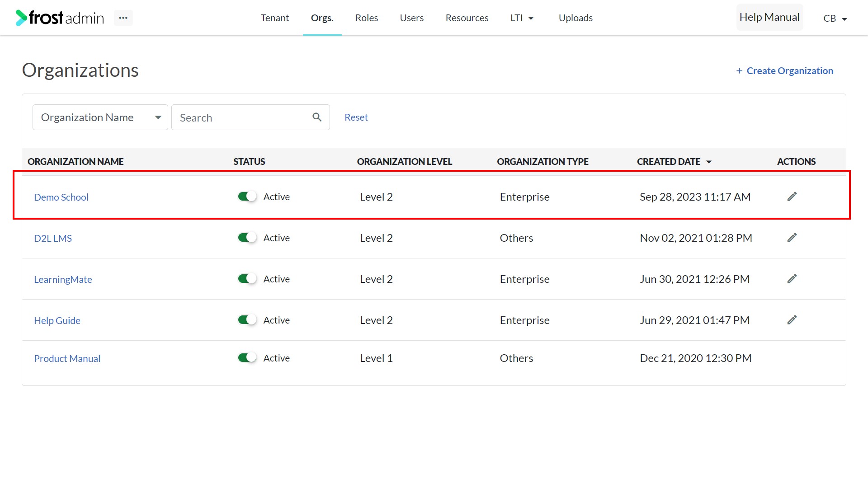Click the date Sep 28, 2023 11:17 AM
This screenshot has width=868, height=488.
coord(695,197)
